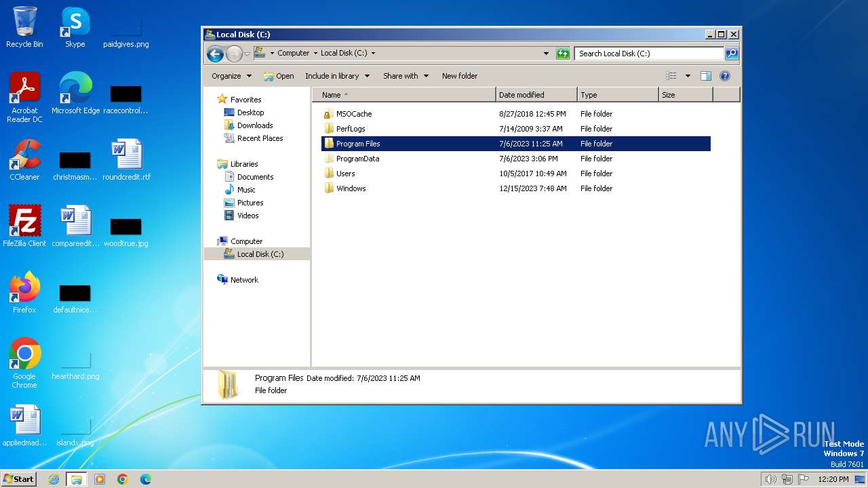Viewport: 868px width, 488px height.
Task: Click Computer in the navigation pane
Action: pos(246,241)
